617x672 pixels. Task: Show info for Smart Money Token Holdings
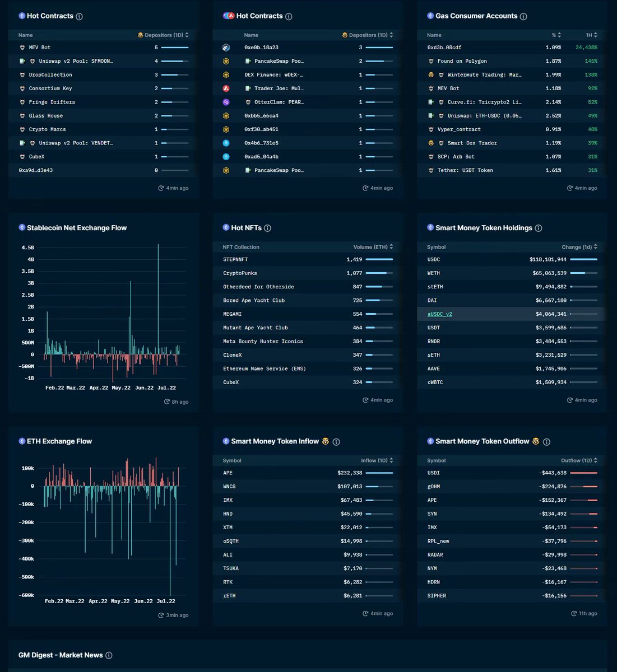click(539, 228)
